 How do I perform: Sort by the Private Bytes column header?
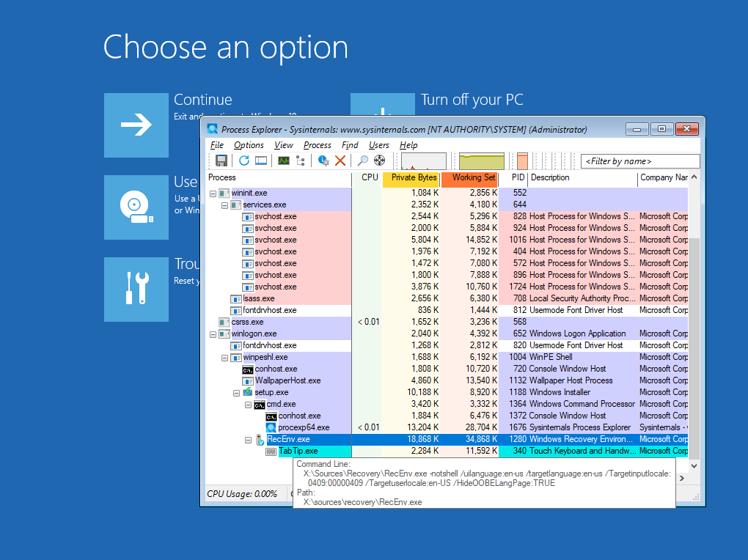pos(411,177)
